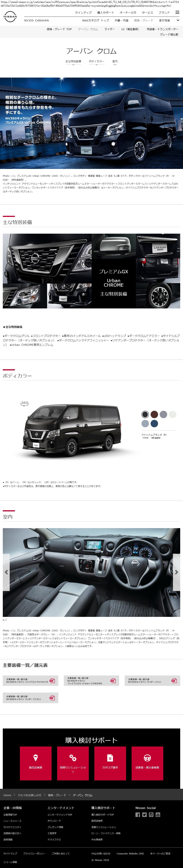Screen dimensions: 183x868
Task: Open Nissan YouTube icon in footer
Action: click(x=158, y=815)
